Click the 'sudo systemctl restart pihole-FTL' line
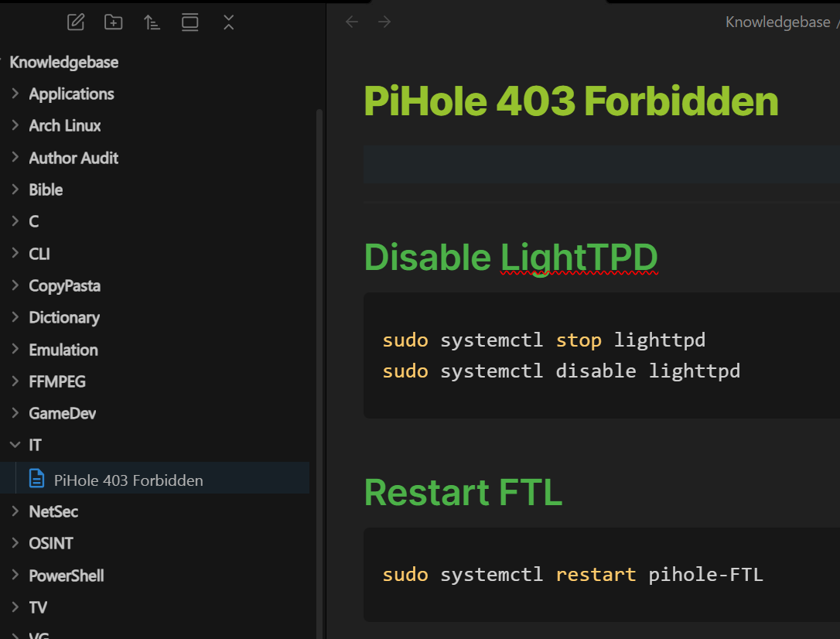 [x=572, y=574]
